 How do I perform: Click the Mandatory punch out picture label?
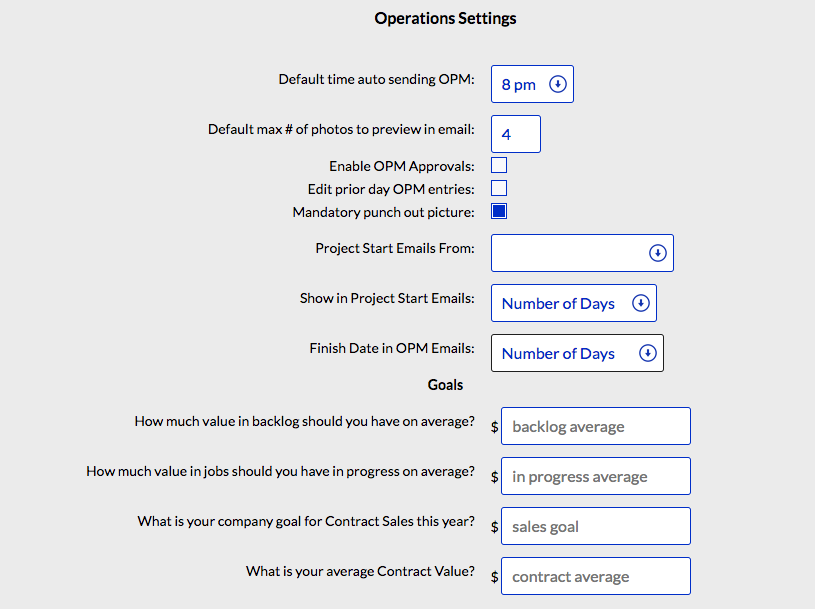click(383, 213)
